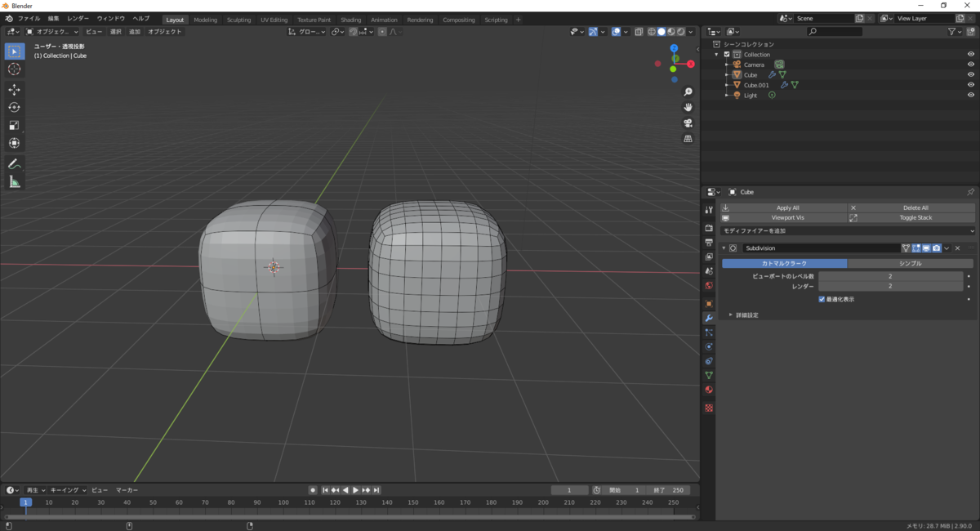Select the Scale tool
980x531 pixels.
[14, 125]
